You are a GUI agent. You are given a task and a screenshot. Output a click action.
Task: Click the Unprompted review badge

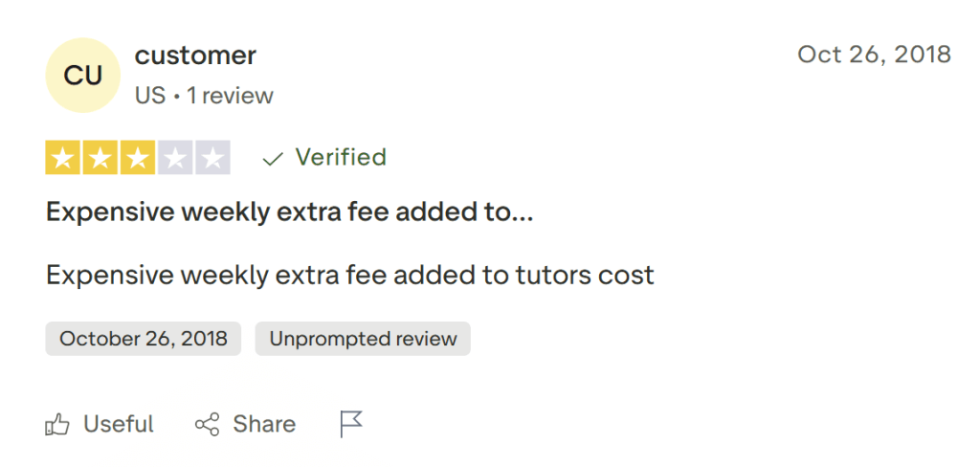(363, 339)
